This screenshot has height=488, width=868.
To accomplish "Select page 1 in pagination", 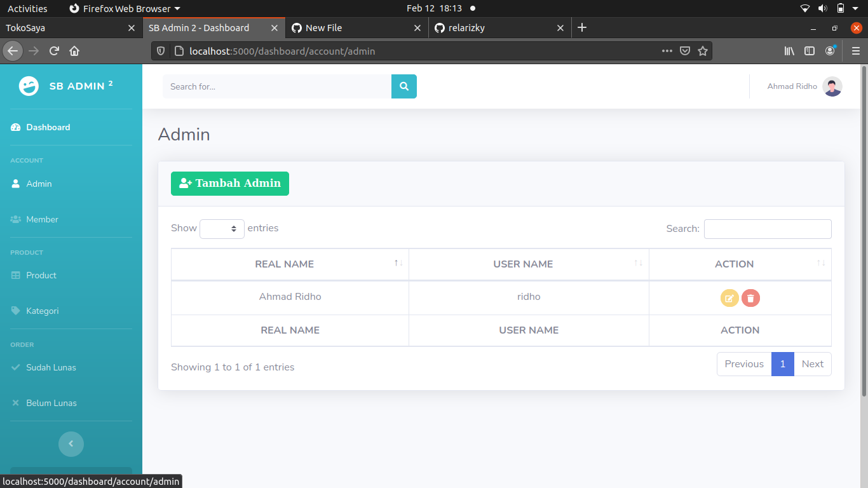I will (783, 364).
